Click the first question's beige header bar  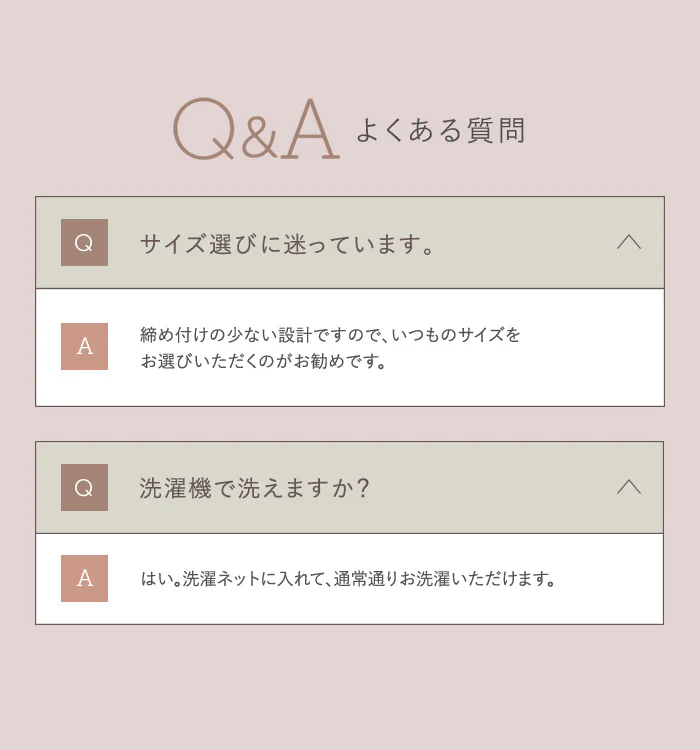(350, 243)
